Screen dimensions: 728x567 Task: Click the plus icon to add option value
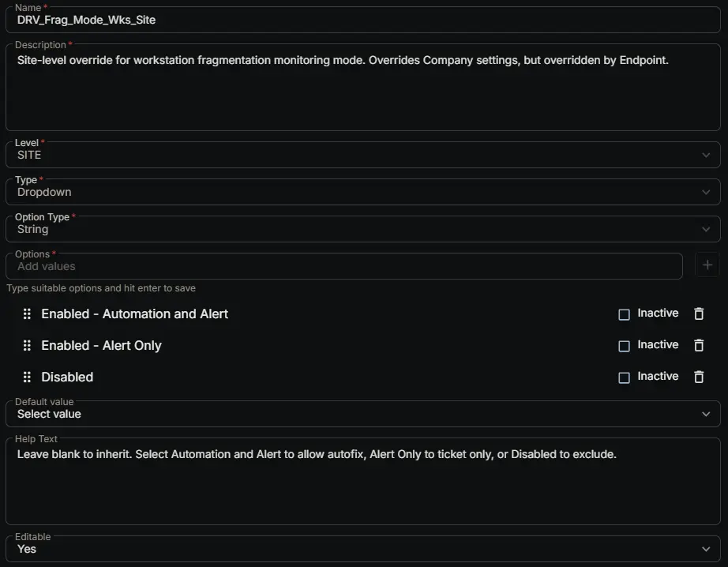tap(707, 265)
